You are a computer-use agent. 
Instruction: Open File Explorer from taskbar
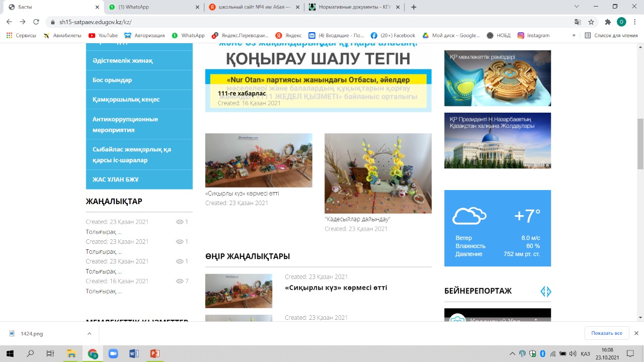[71, 354]
